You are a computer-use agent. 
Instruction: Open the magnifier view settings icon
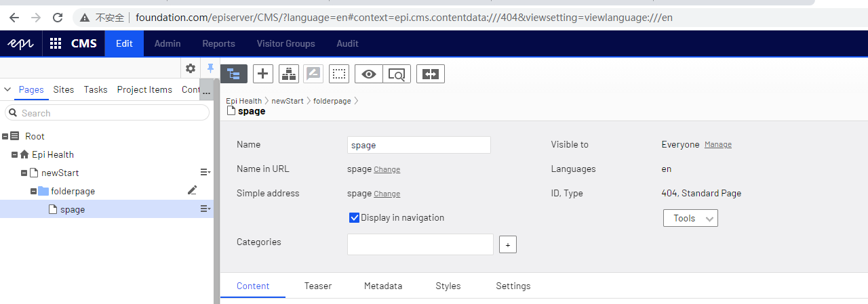point(397,74)
